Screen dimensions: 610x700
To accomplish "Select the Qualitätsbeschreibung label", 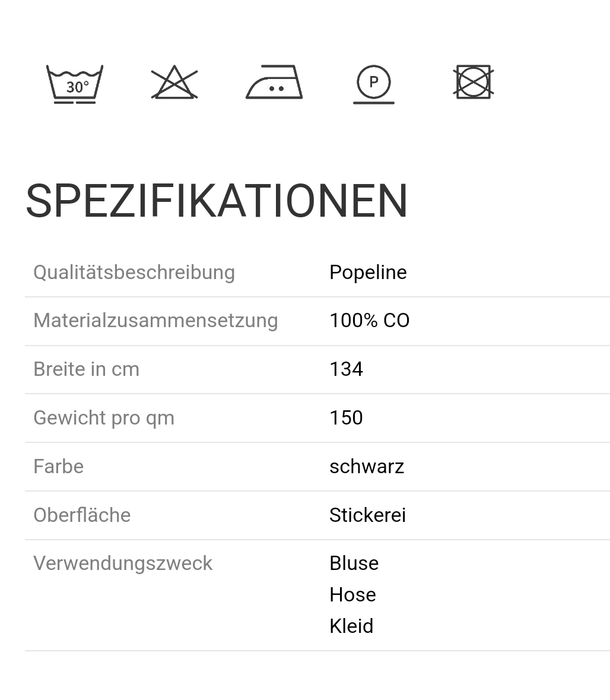I will click(134, 273).
